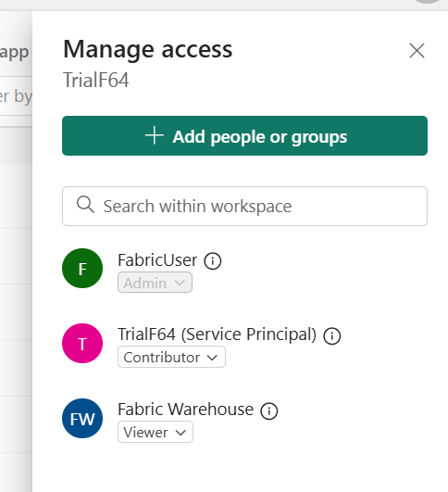This screenshot has width=448, height=492.
Task: Select TrialF64 (Service Principal) name
Action: pyautogui.click(x=218, y=334)
